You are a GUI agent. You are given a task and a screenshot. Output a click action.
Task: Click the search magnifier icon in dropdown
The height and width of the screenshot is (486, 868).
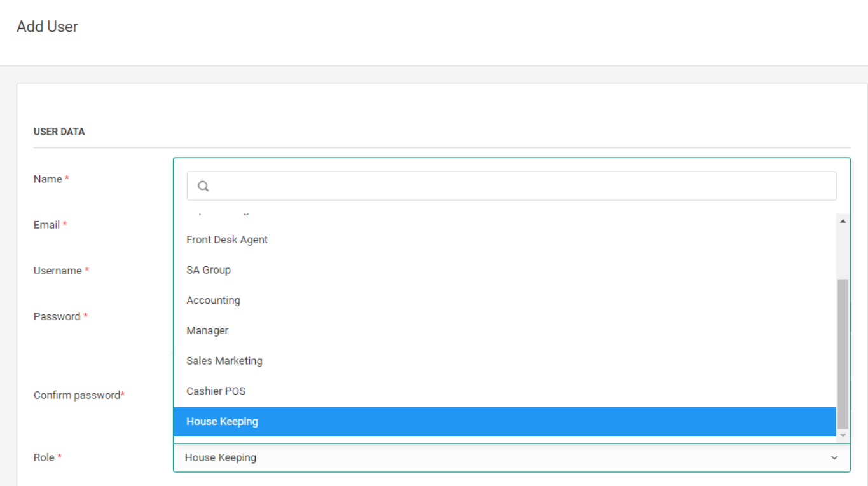(x=203, y=186)
